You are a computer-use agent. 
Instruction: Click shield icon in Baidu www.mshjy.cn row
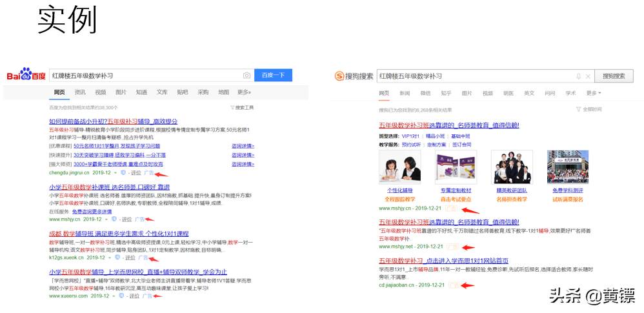pos(114,219)
